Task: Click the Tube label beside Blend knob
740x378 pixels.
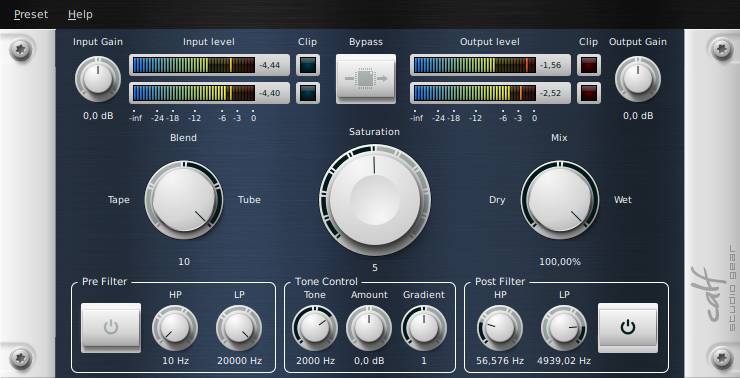Action: (249, 200)
